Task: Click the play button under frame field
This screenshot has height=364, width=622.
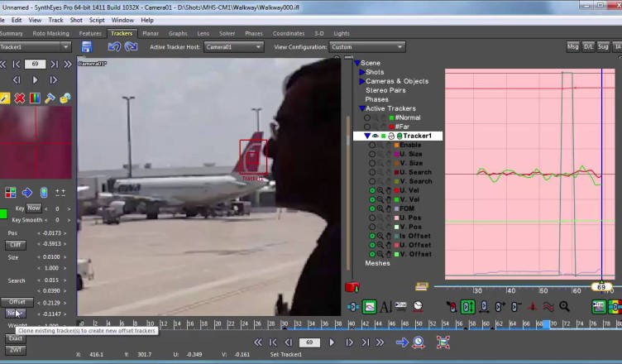Action: tap(35, 80)
